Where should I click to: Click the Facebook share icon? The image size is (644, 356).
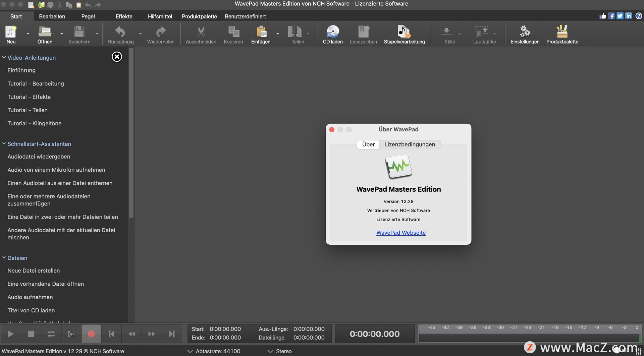tap(611, 16)
